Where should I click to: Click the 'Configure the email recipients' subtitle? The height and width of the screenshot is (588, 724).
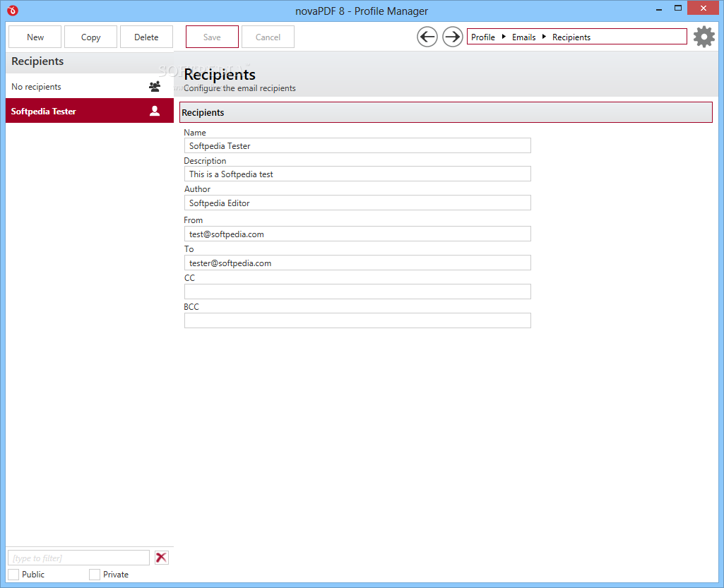[239, 88]
